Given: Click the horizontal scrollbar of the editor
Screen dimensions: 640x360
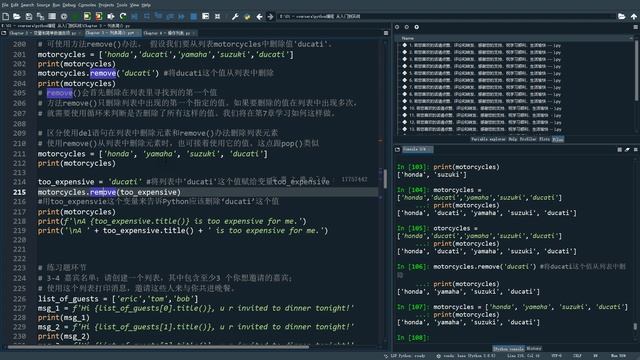Looking at the screenshot, I should [158, 347].
